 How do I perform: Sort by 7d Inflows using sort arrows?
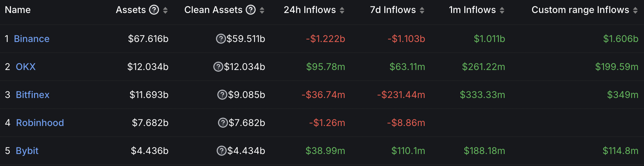click(x=422, y=10)
